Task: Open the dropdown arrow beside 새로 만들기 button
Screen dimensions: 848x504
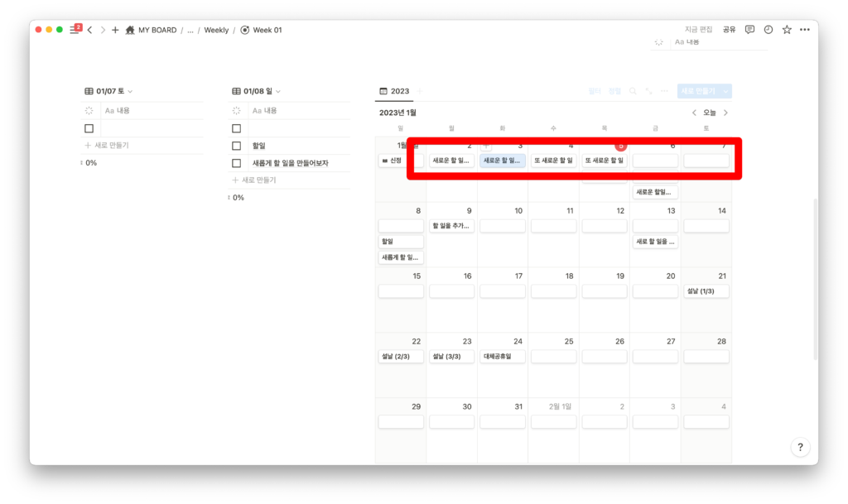Action: tap(726, 91)
